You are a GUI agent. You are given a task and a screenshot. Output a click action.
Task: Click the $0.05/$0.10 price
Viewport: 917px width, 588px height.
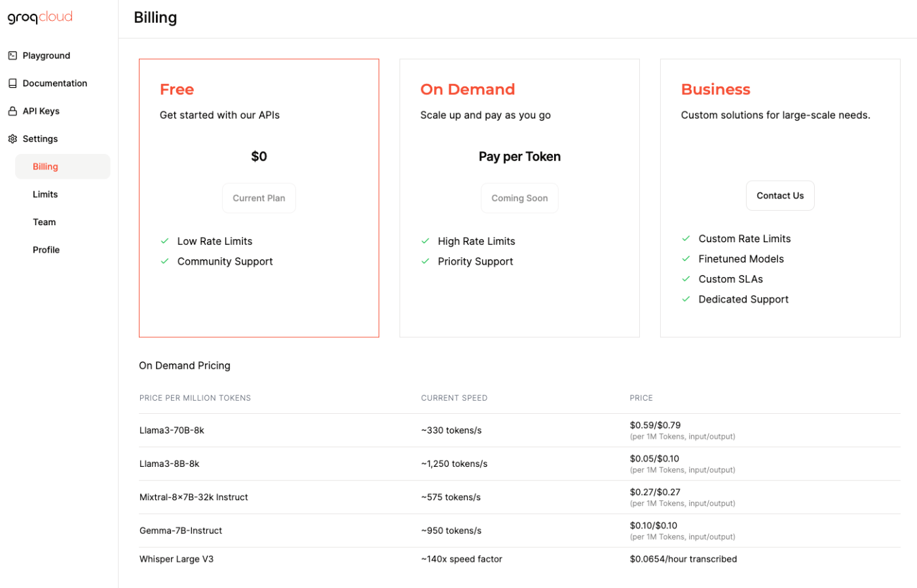(x=654, y=458)
